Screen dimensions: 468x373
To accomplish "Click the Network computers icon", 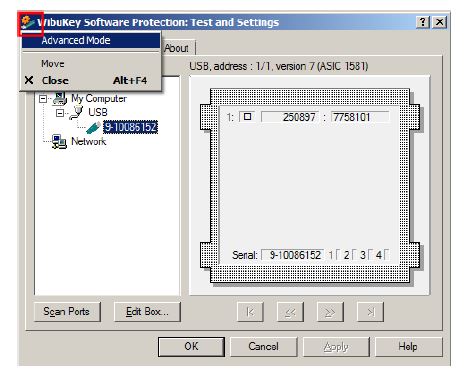I will pyautogui.click(x=59, y=141).
